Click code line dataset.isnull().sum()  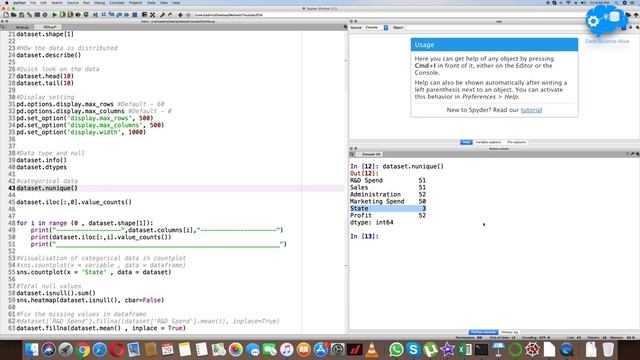pos(56,293)
